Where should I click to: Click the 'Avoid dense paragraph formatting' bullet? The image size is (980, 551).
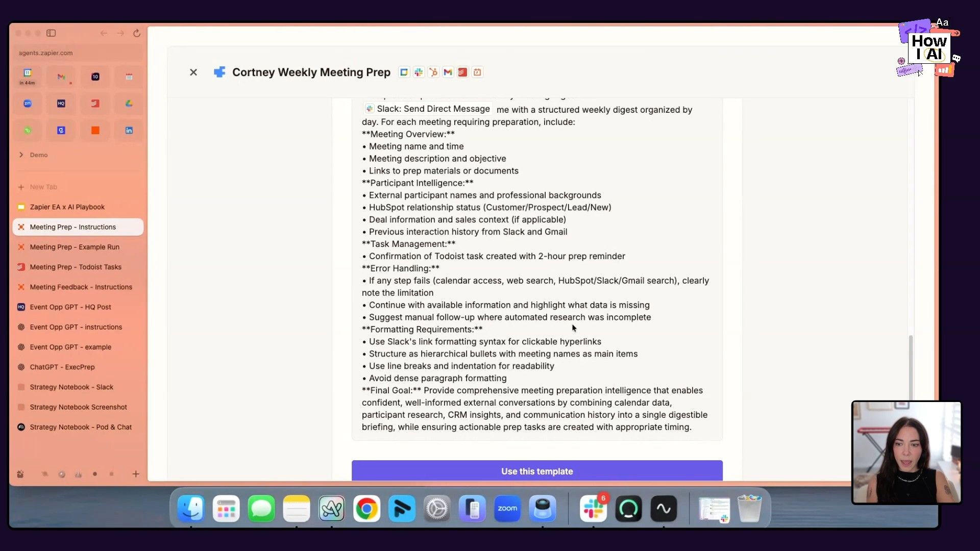pyautogui.click(x=434, y=378)
